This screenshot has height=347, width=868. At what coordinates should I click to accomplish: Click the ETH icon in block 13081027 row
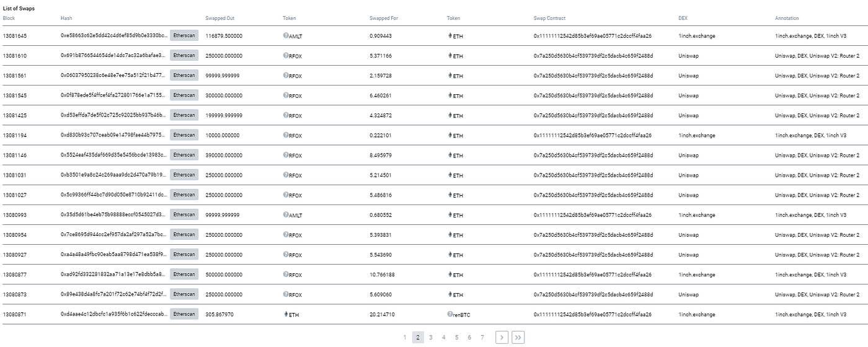(450, 195)
